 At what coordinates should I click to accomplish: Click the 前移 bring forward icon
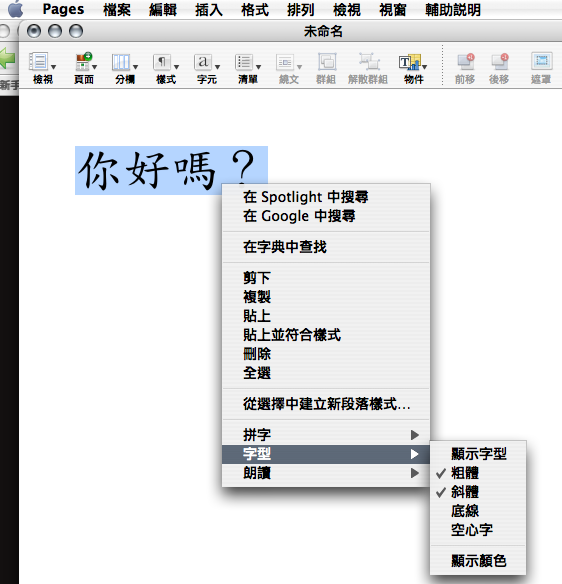click(x=466, y=62)
